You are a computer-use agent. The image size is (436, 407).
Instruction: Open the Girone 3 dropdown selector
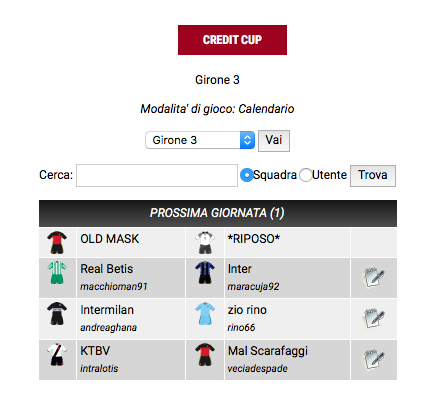(x=200, y=140)
